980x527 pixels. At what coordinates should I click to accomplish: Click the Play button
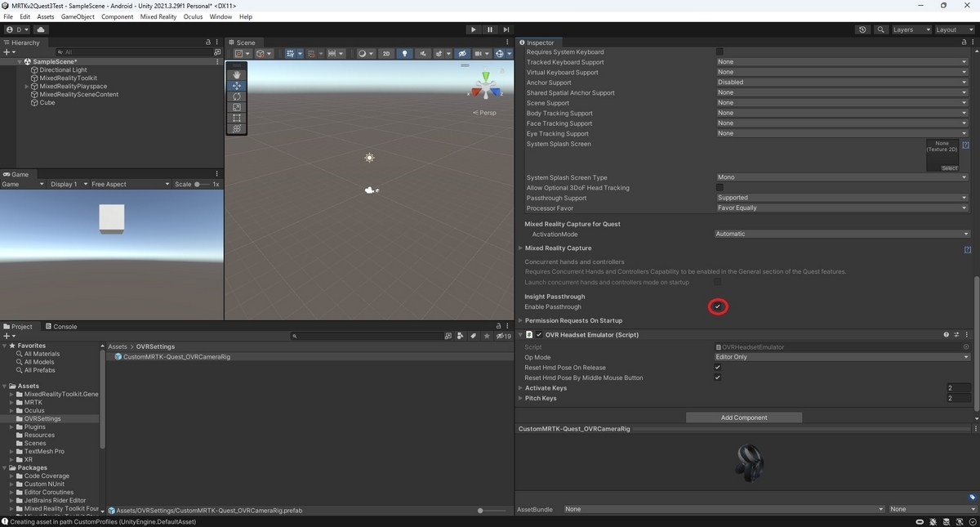[x=473, y=29]
